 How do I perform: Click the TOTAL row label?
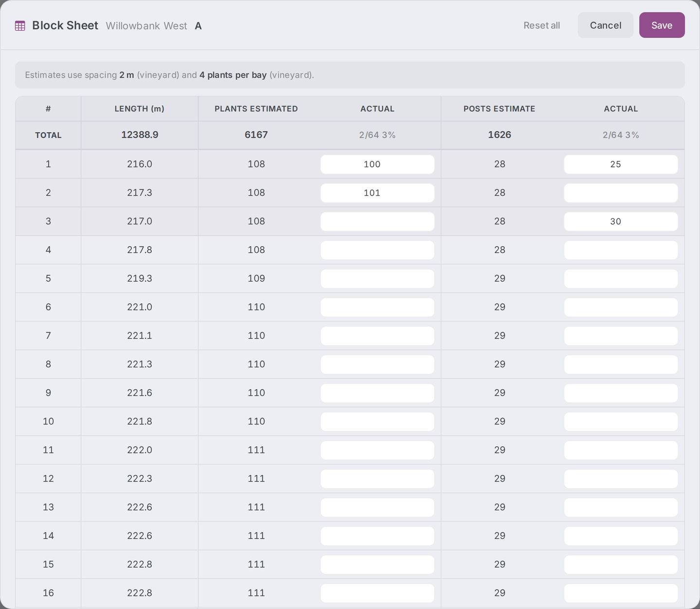pyautogui.click(x=48, y=135)
